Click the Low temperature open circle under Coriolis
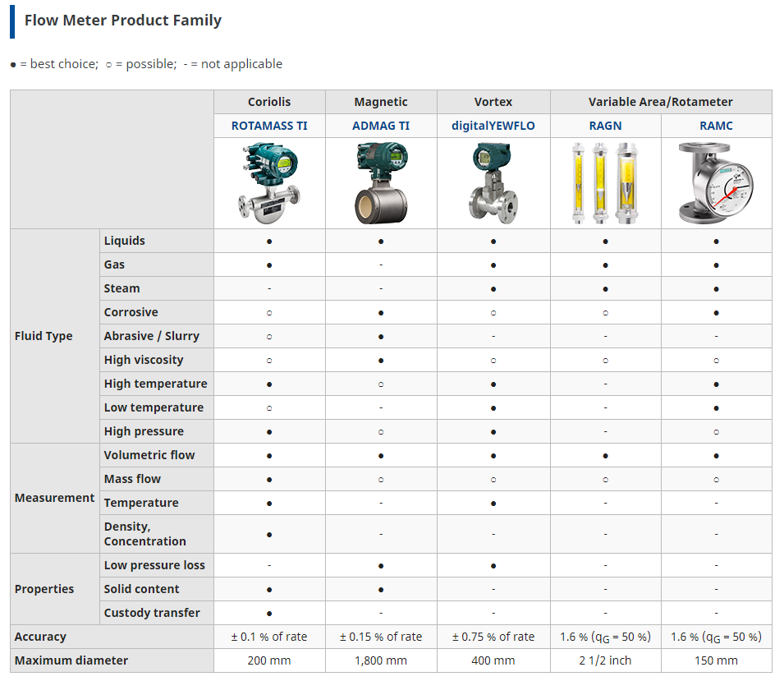The image size is (784, 681). pyautogui.click(x=269, y=408)
